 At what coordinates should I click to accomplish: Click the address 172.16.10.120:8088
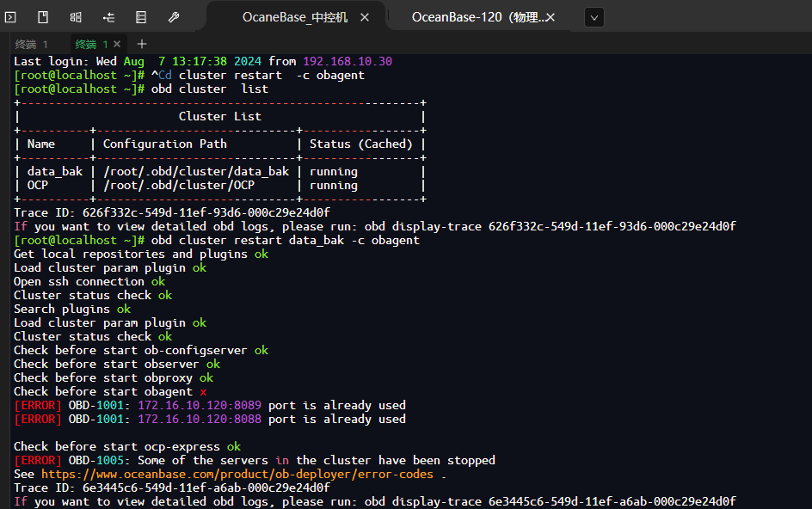click(200, 420)
